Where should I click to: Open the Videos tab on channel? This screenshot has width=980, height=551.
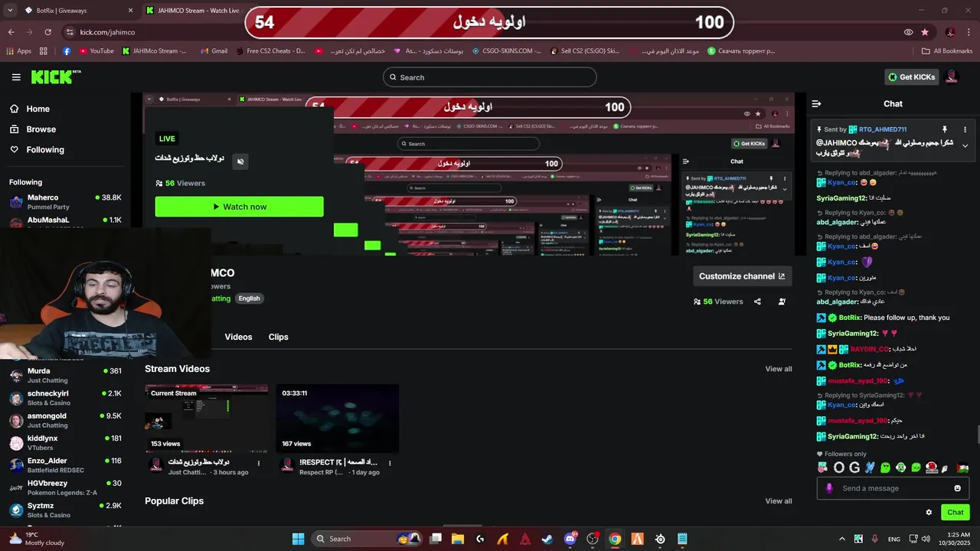(x=238, y=337)
